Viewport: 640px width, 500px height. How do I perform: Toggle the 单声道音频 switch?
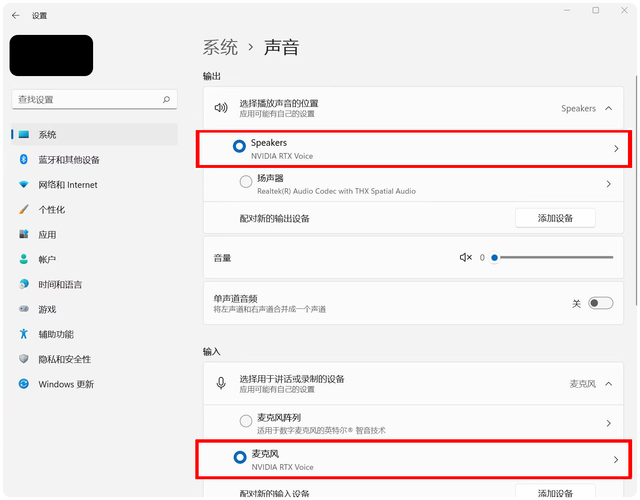[600, 303]
